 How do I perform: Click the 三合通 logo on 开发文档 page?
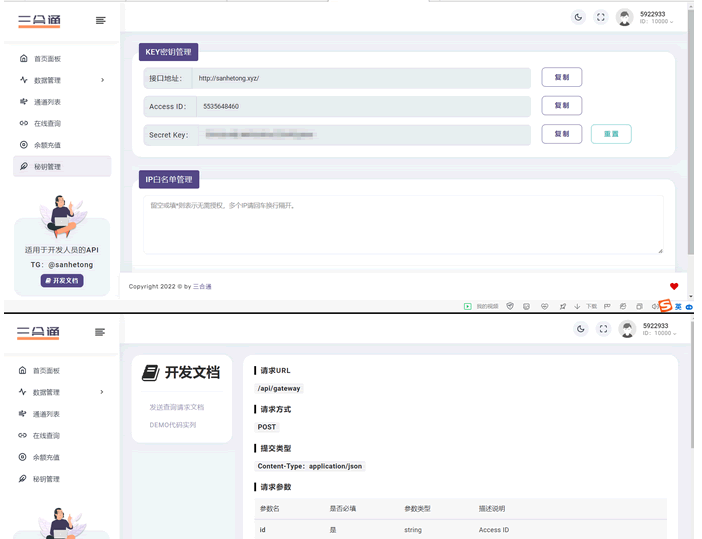tap(39, 332)
